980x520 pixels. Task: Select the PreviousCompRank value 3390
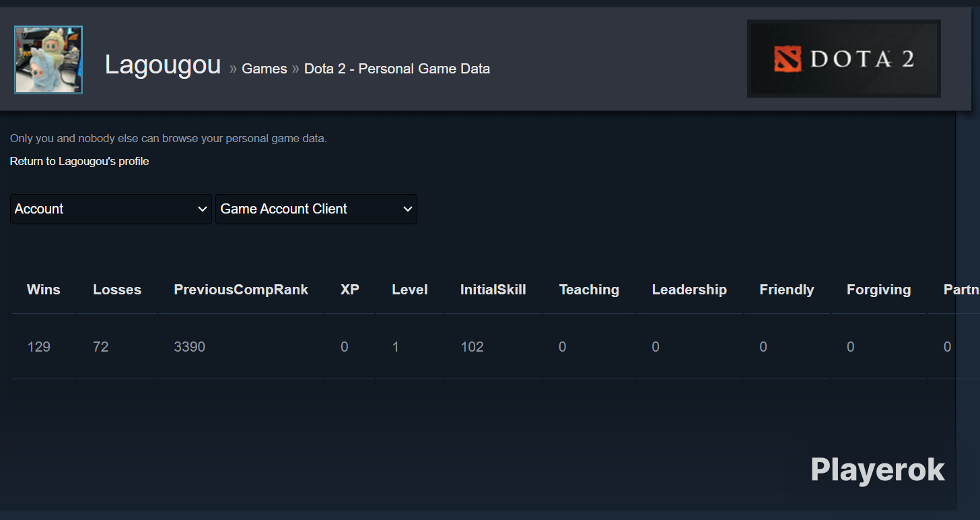190,347
